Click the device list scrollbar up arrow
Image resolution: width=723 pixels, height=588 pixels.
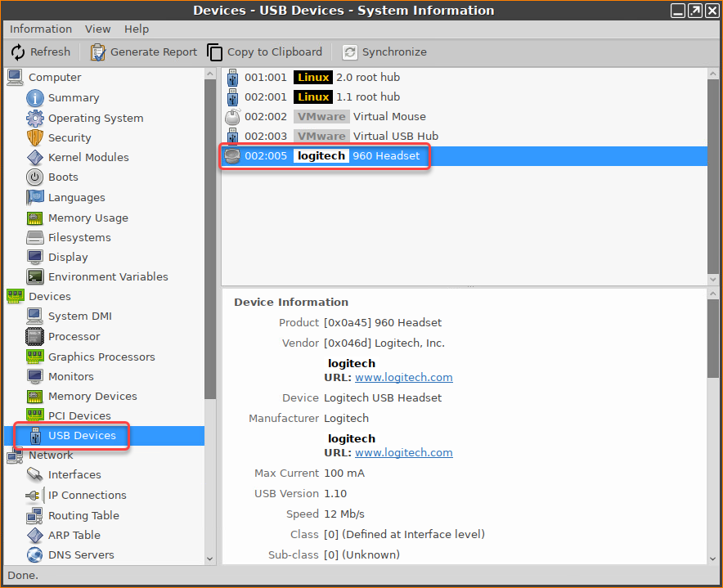coord(713,74)
